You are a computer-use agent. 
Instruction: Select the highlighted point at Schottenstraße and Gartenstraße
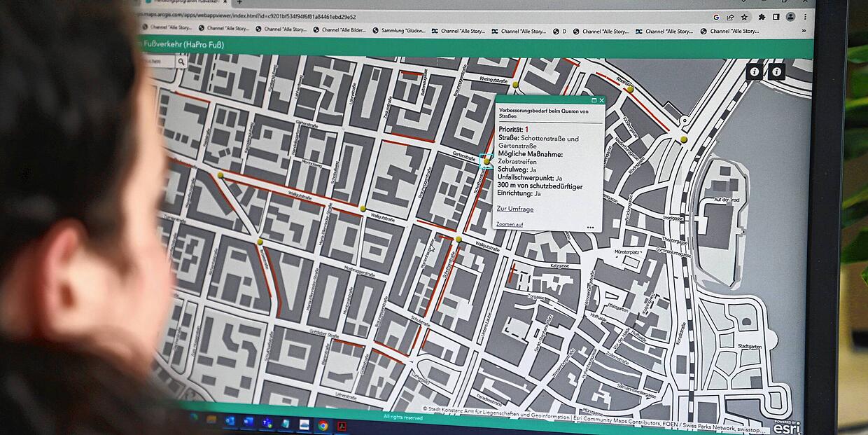[486, 161]
